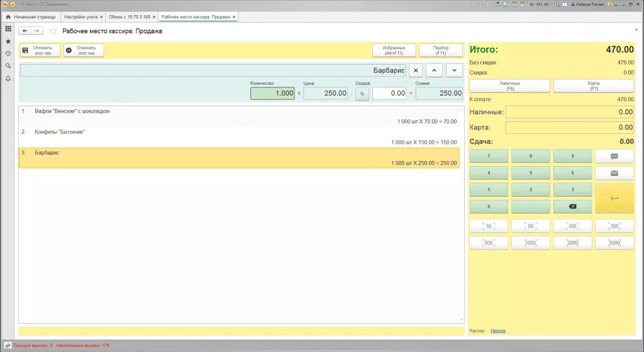Screen dimensions: 644x352
Task: Add cashier workplace form to favorites star
Action: click(53, 31)
